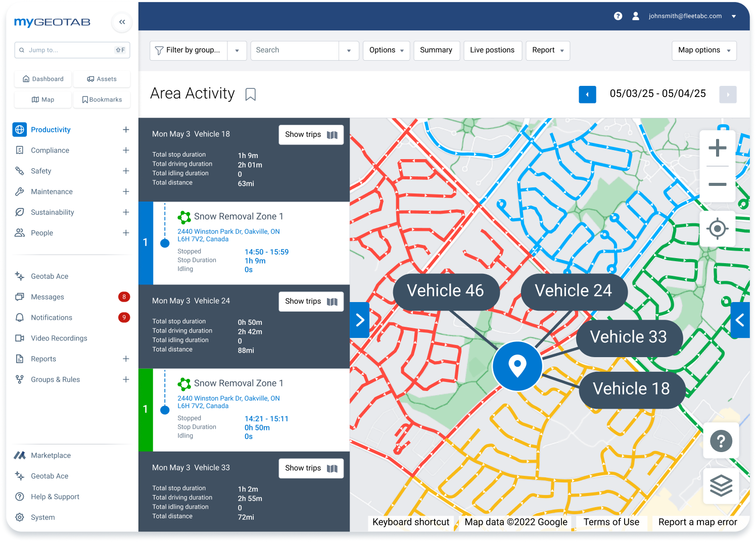Collapse the left navigation with the double-chevron
Screen dimensions: 756x542
122,22
